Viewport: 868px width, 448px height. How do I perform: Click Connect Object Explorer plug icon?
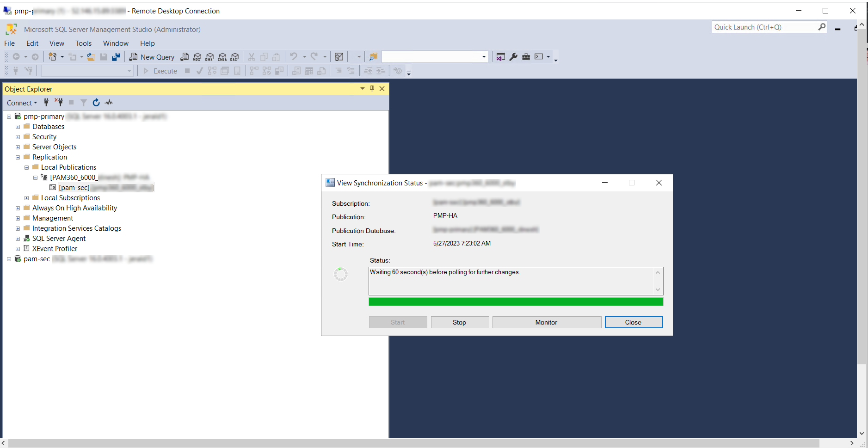(x=46, y=103)
